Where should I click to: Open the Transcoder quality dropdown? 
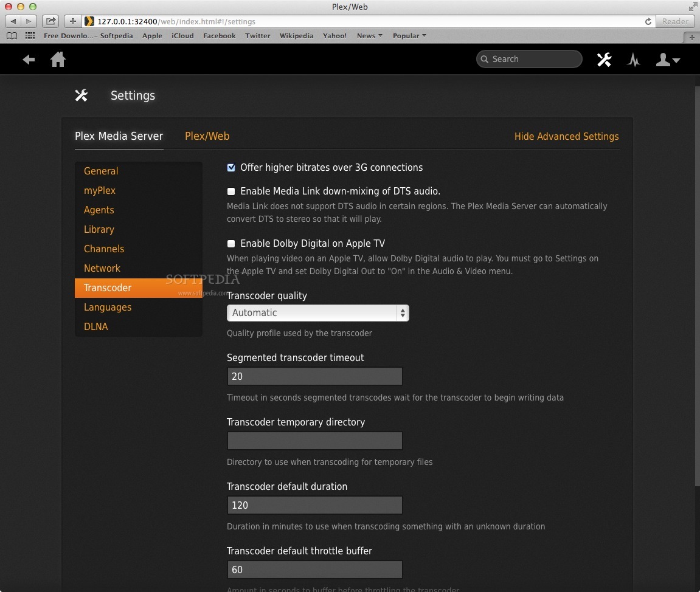318,313
